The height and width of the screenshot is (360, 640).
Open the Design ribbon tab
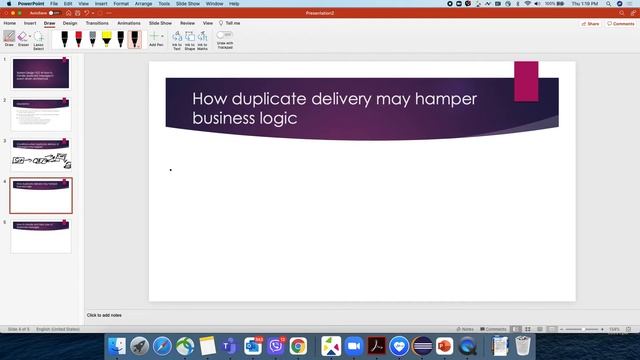pyautogui.click(x=70, y=23)
